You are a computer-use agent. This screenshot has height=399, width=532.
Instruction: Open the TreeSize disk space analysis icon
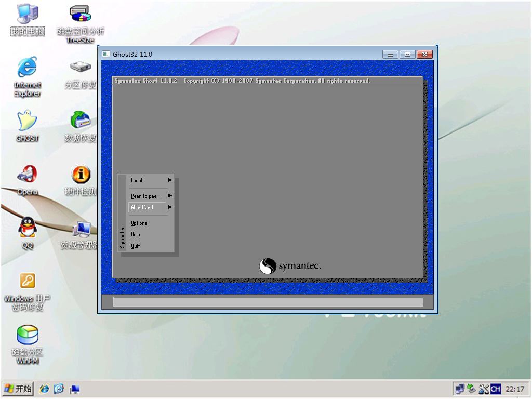(x=81, y=24)
